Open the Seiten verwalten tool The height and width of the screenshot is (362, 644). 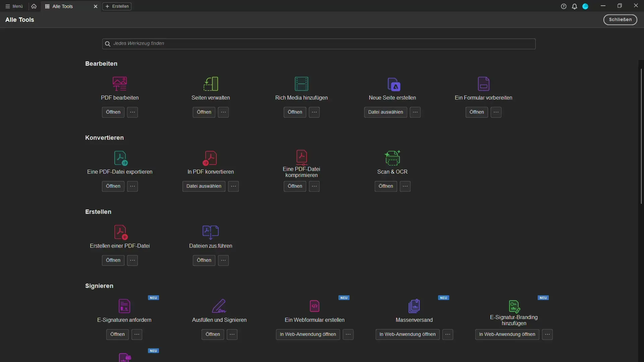coord(204,112)
